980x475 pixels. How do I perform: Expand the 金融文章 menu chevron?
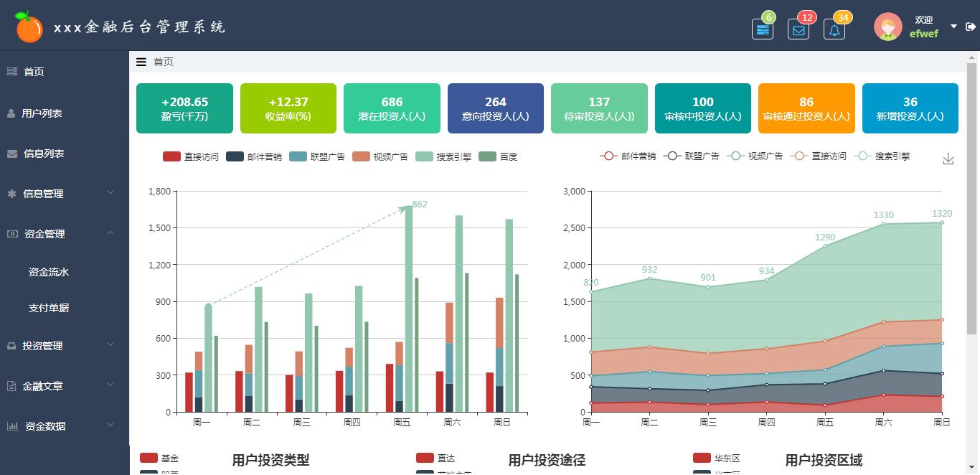tap(110, 385)
